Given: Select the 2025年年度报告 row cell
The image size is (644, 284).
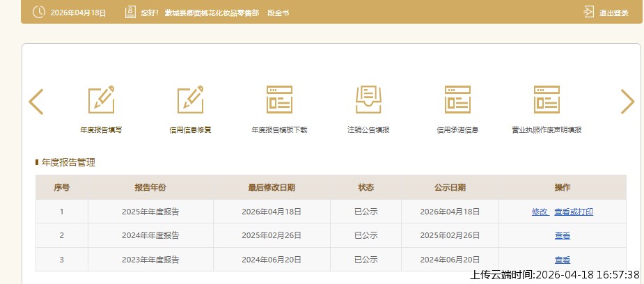Looking at the screenshot, I should (150, 212).
